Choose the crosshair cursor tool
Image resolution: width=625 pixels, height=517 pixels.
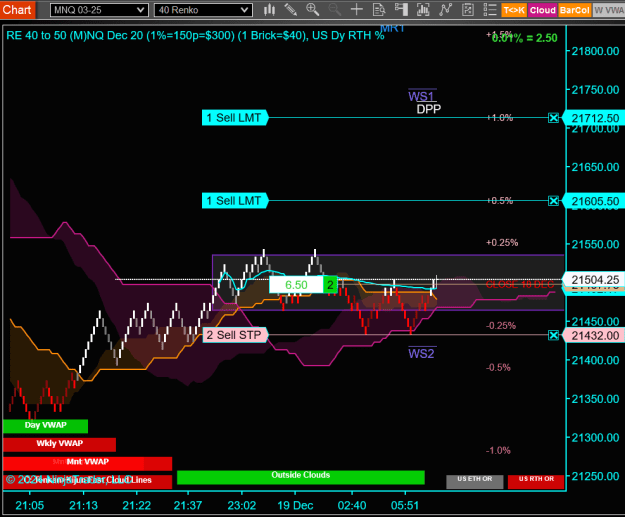[356, 10]
